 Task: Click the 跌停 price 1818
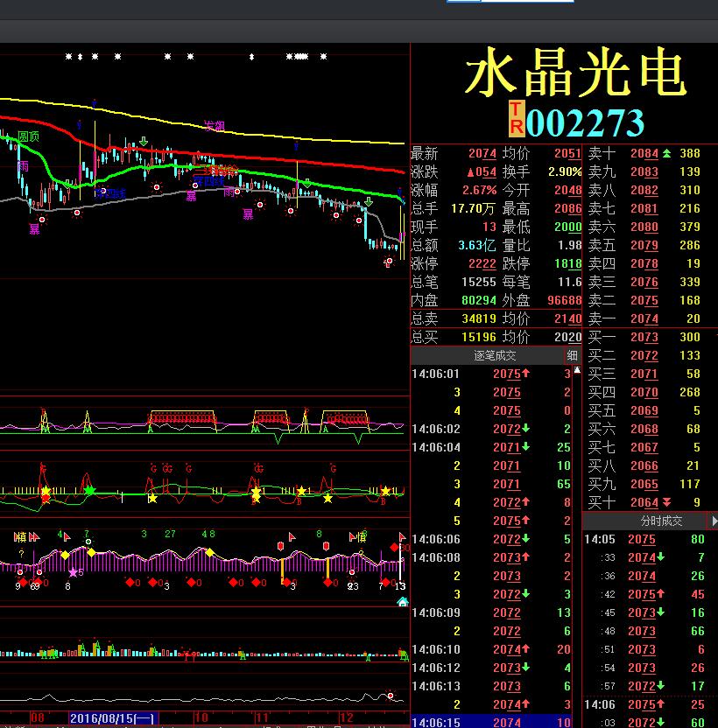[567, 263]
